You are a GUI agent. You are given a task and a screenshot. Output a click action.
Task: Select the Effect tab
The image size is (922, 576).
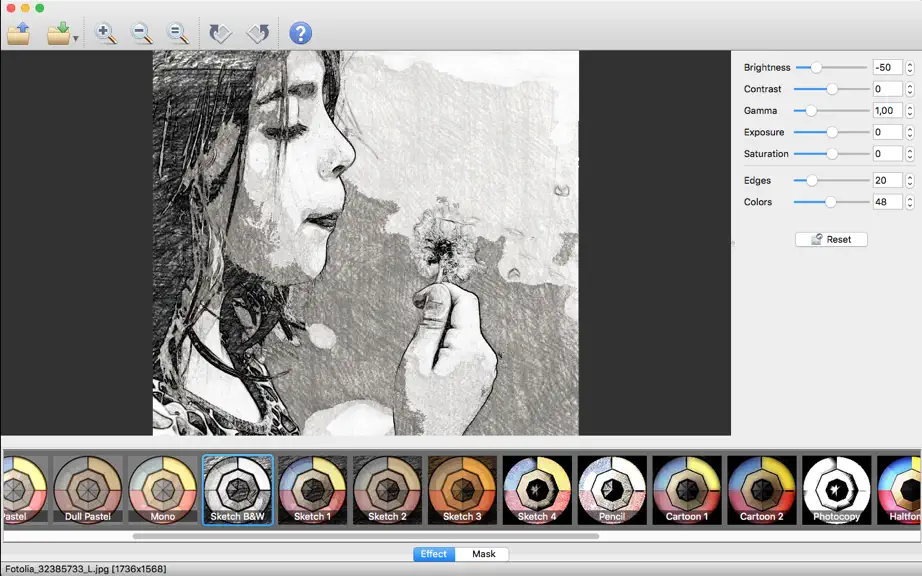point(434,554)
